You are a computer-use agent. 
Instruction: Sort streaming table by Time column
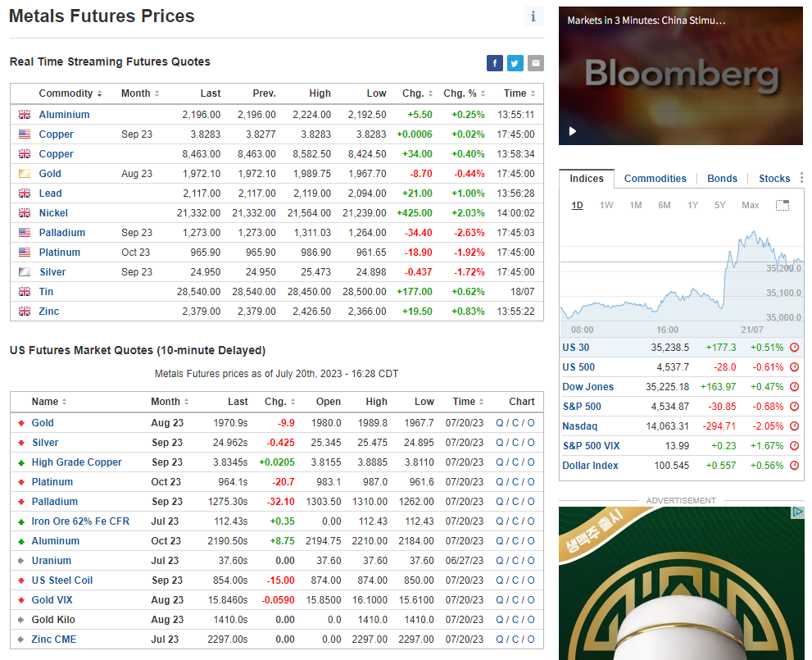click(x=519, y=93)
